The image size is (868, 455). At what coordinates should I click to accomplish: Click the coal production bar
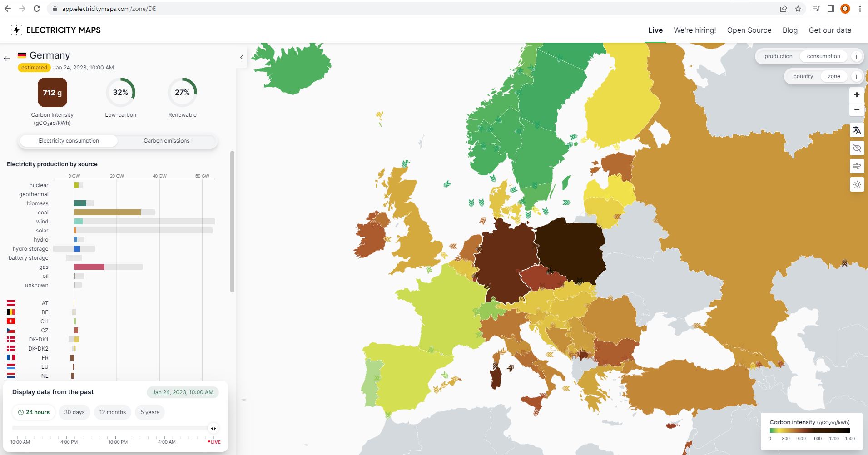pyautogui.click(x=107, y=213)
